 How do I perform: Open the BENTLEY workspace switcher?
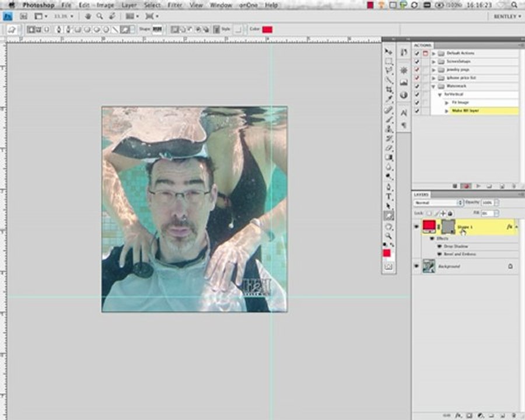click(x=508, y=16)
